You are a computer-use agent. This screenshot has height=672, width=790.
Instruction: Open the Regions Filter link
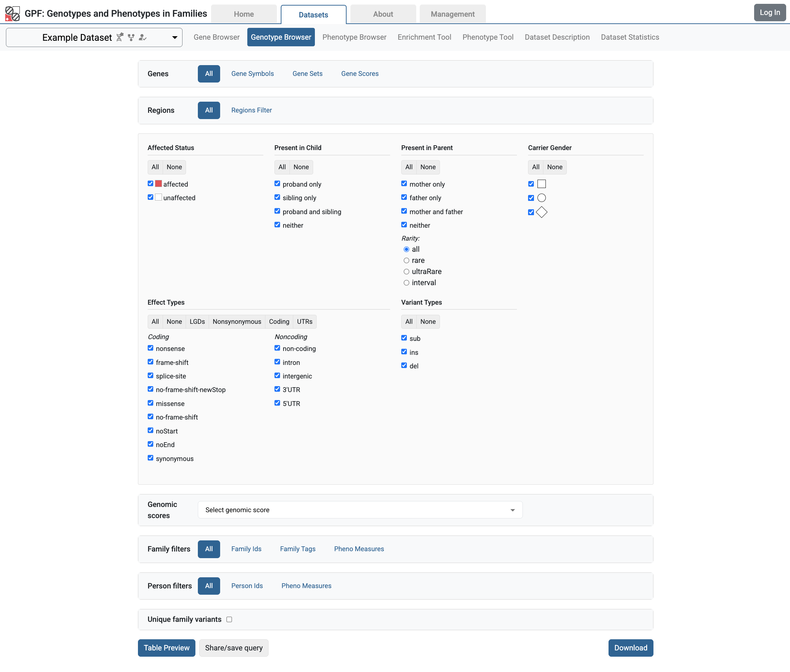pos(251,110)
